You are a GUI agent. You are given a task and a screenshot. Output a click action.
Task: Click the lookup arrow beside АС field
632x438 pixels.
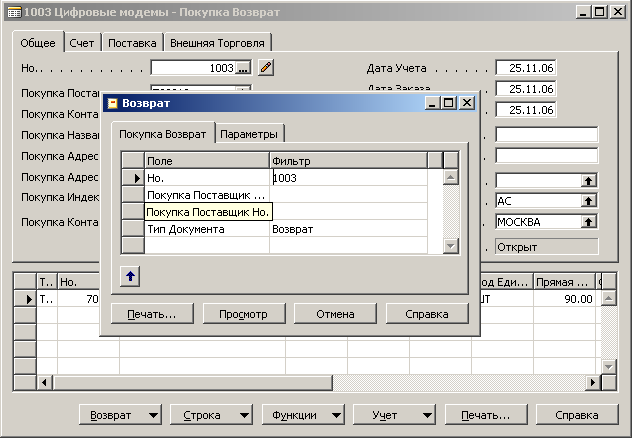point(588,201)
